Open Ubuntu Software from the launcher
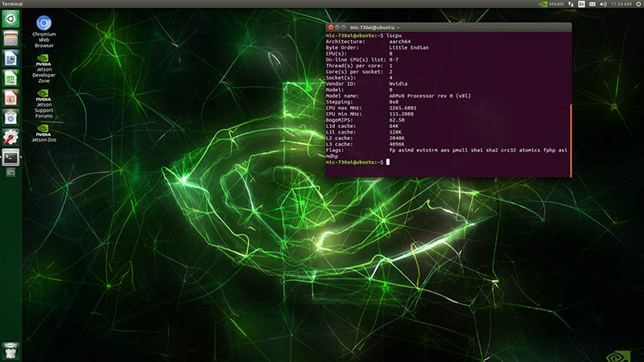The image size is (644, 362). 10,117
